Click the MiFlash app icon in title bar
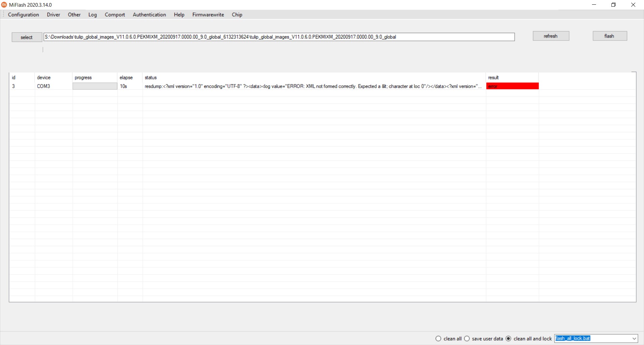644x345 pixels. 4,5
